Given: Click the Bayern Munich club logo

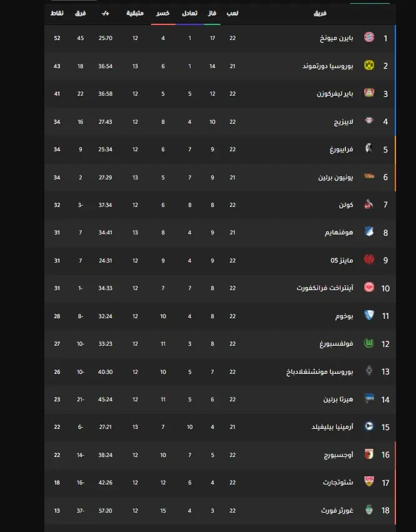Looking at the screenshot, I should [x=369, y=37].
